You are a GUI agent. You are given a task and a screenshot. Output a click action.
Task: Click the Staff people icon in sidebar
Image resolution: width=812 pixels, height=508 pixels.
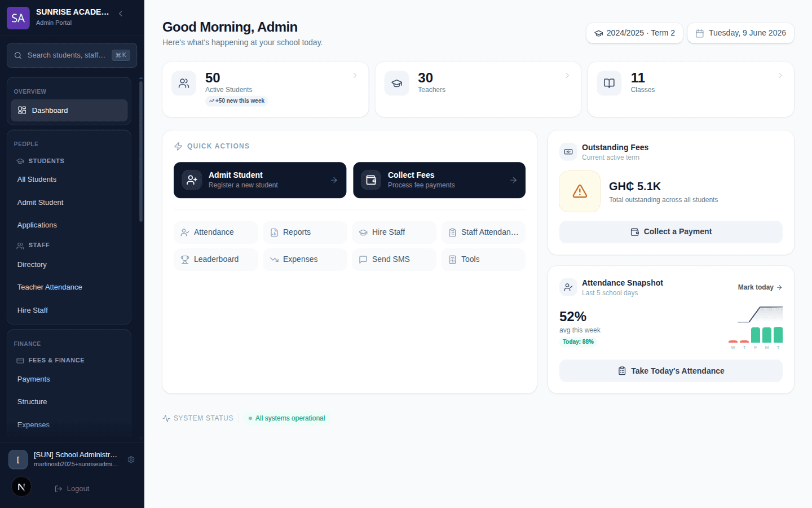(20, 246)
